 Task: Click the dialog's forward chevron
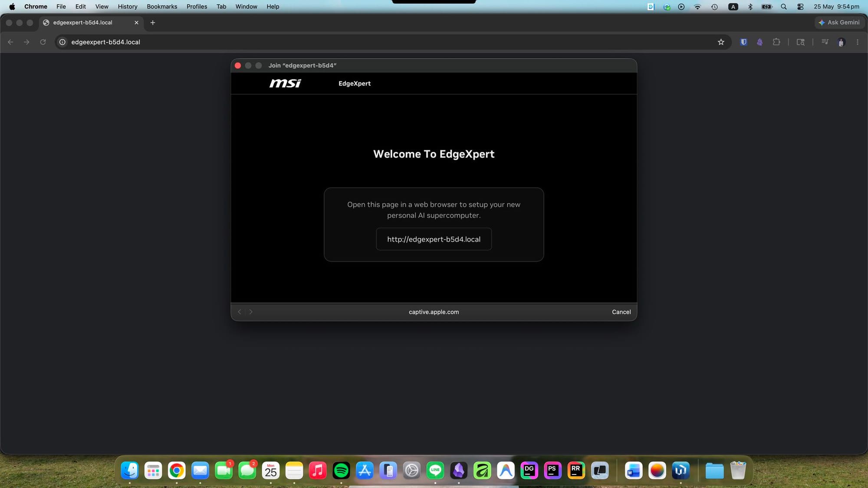coord(251,312)
